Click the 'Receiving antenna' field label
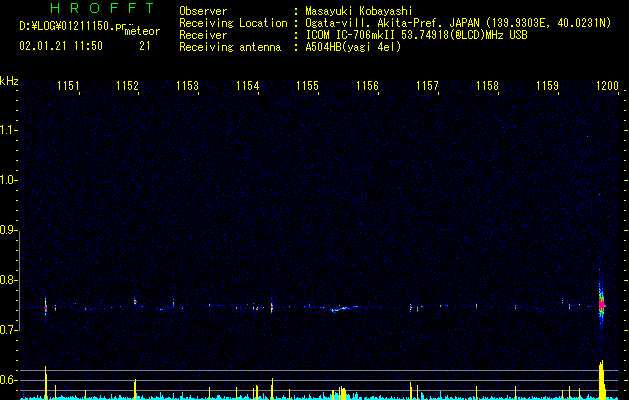Viewport: 629px width, 400px height. (230, 47)
